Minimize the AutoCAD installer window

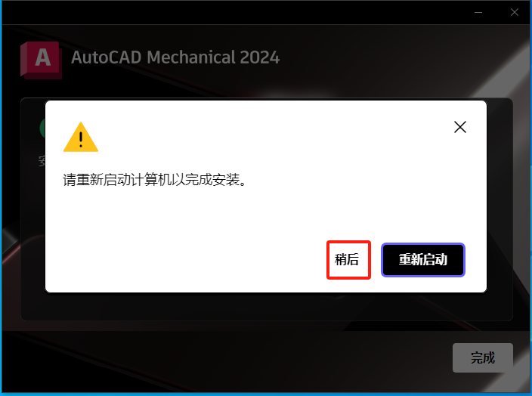[x=478, y=12]
